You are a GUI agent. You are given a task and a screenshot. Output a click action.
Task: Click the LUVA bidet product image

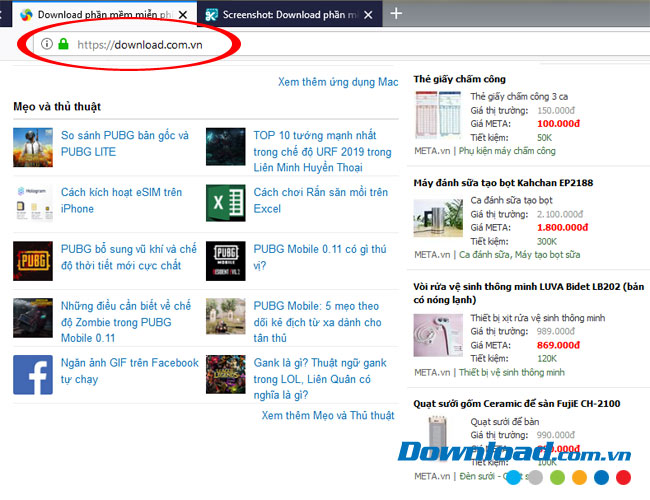tap(438, 335)
